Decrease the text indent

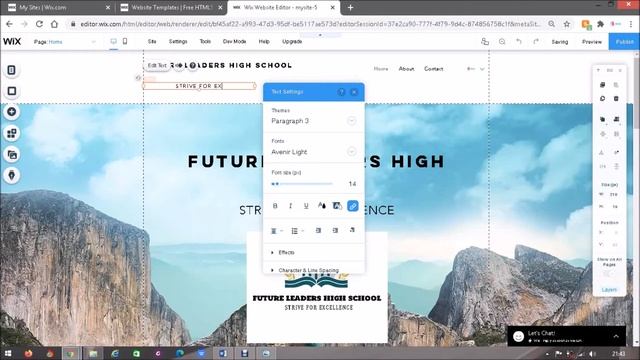318,231
